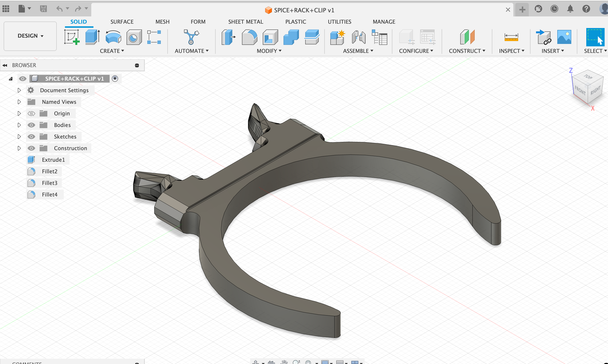This screenshot has width=608, height=364.
Task: Click the FRONT face of the ViewCube
Action: tap(580, 90)
